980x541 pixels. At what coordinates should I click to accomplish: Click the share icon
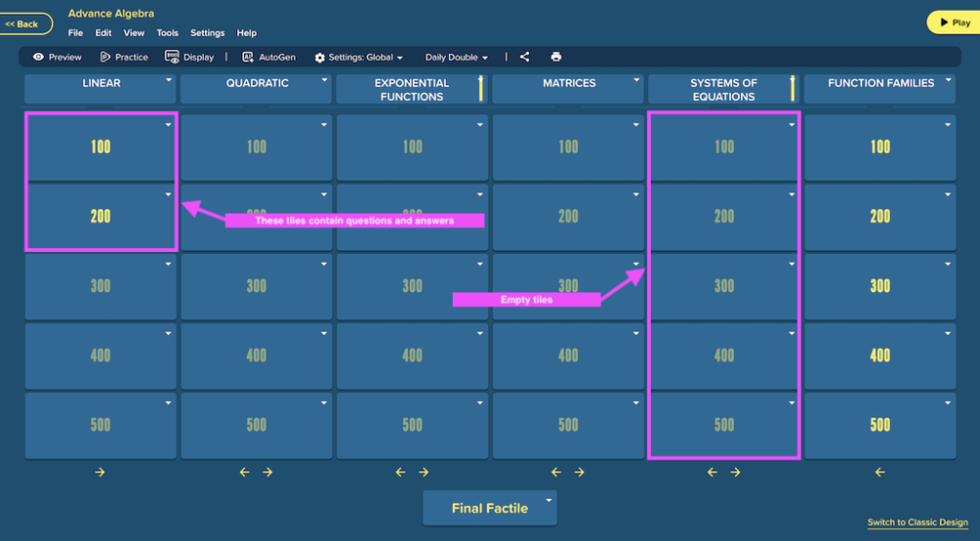tap(524, 57)
